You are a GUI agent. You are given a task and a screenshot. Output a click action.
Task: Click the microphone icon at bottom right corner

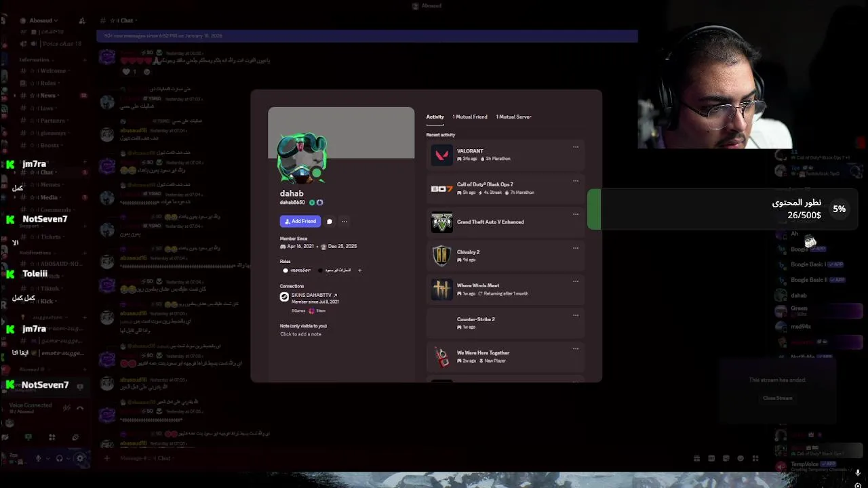click(x=858, y=473)
